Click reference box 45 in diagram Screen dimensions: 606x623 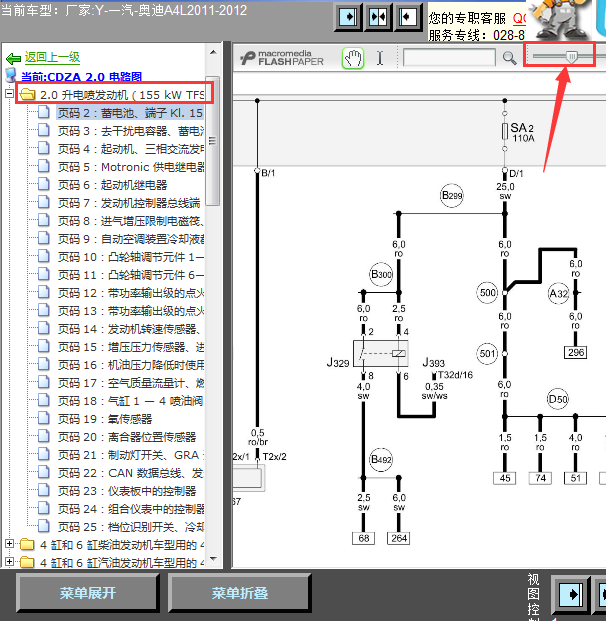(x=505, y=478)
